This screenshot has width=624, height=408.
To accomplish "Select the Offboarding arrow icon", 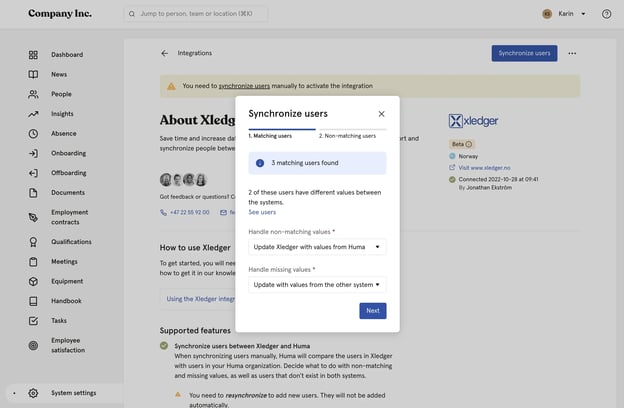I will (x=33, y=173).
